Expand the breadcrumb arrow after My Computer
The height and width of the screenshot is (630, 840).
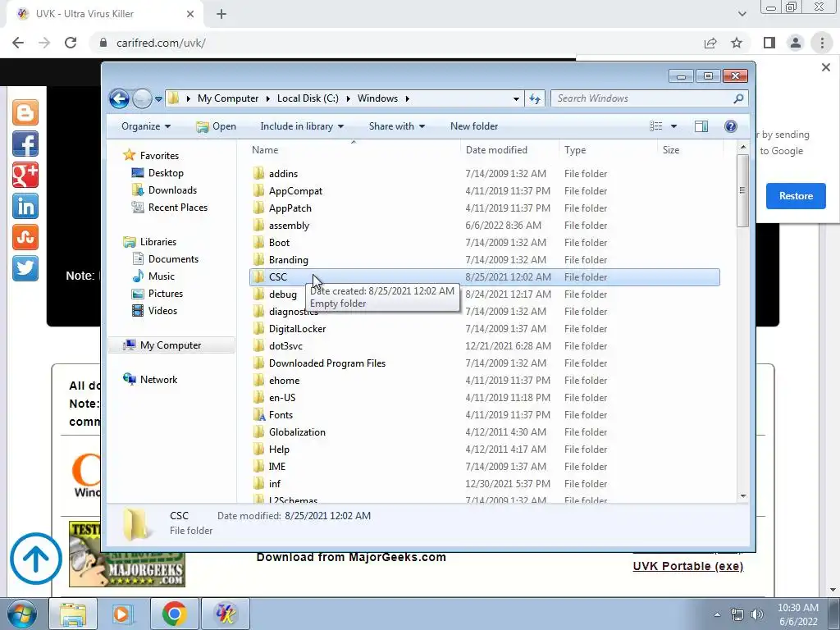pyautogui.click(x=268, y=98)
